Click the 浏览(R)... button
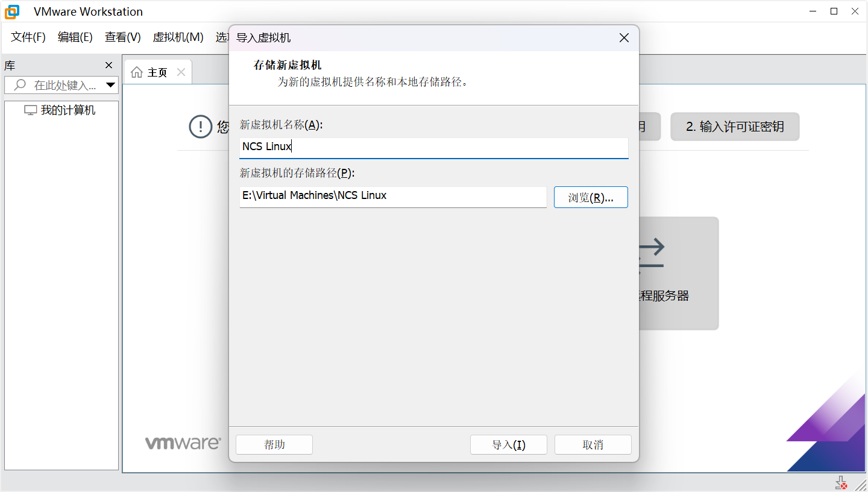The height and width of the screenshot is (492, 868). click(591, 197)
